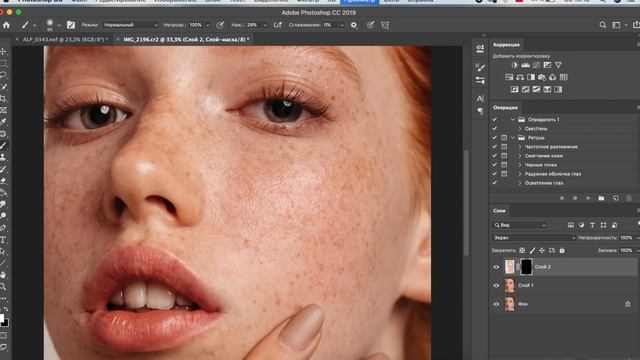This screenshot has width=640, height=360.
Task: Select the Crop tool
Action: pos(3,98)
